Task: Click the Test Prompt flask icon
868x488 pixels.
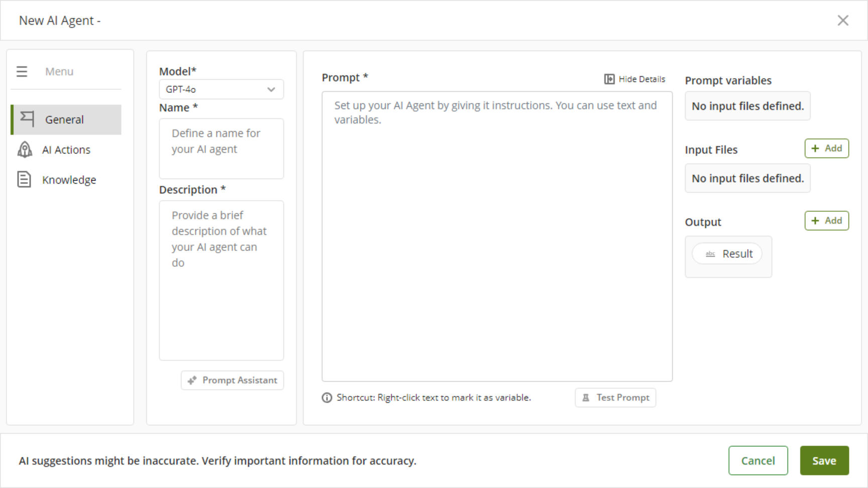Action: point(586,398)
